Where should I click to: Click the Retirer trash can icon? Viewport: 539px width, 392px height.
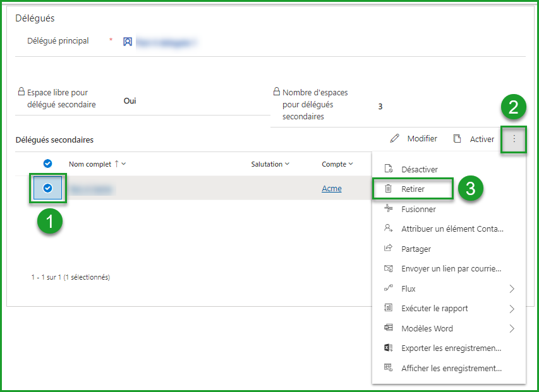[x=389, y=189]
